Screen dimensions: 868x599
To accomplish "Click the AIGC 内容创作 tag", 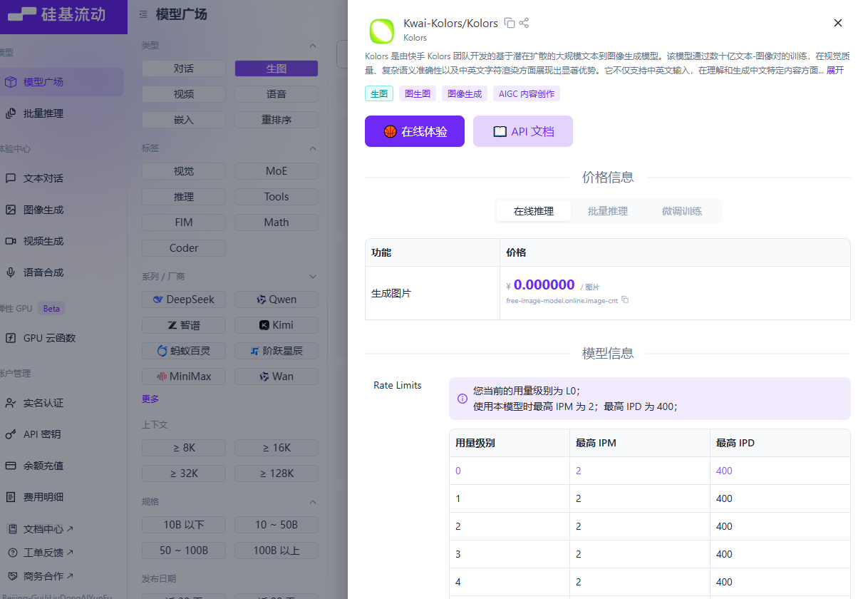I will tap(527, 93).
